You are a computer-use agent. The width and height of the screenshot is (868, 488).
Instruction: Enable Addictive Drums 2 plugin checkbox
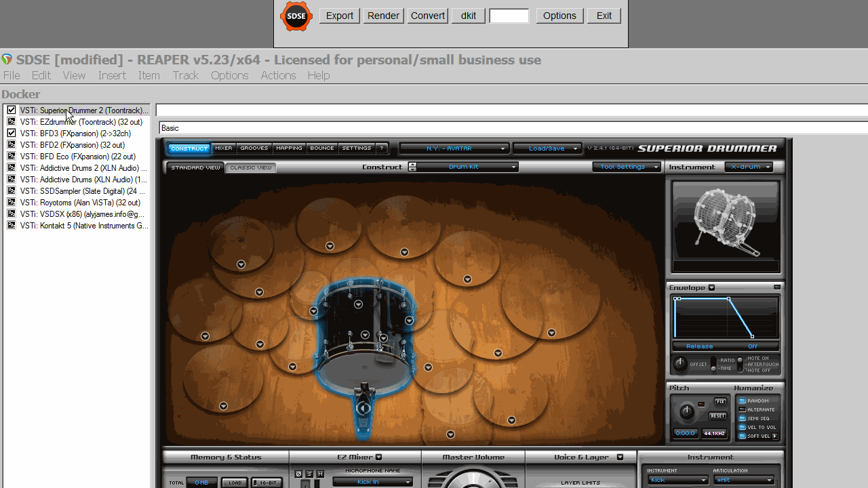click(x=12, y=168)
